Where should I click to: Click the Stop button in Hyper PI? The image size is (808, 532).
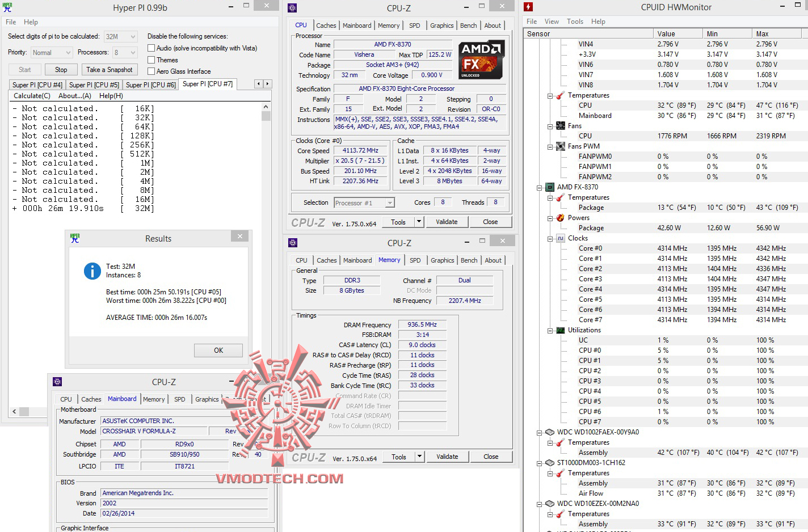pos(61,70)
